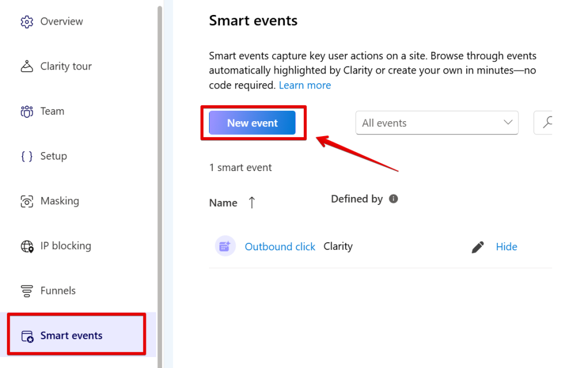Go to the Masking settings page
588x368 pixels.
pos(60,201)
